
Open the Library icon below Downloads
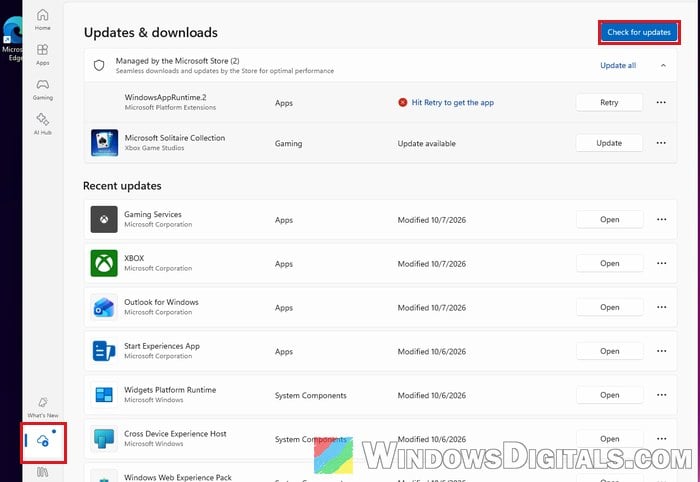[x=42, y=472]
